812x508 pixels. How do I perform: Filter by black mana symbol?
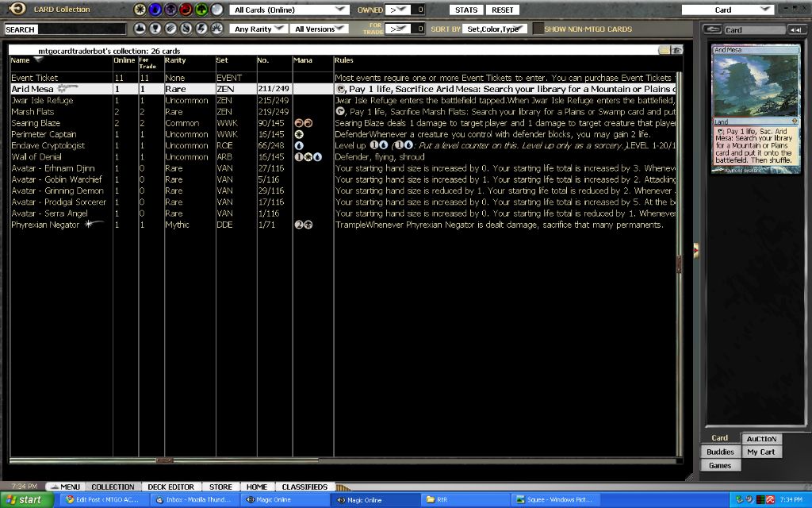tap(170, 10)
